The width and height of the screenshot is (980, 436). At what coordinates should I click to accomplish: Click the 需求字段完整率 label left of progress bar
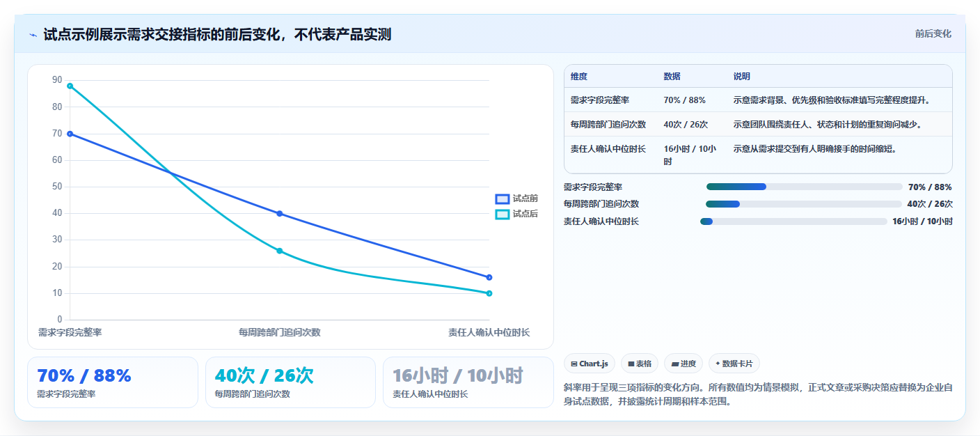(x=593, y=187)
